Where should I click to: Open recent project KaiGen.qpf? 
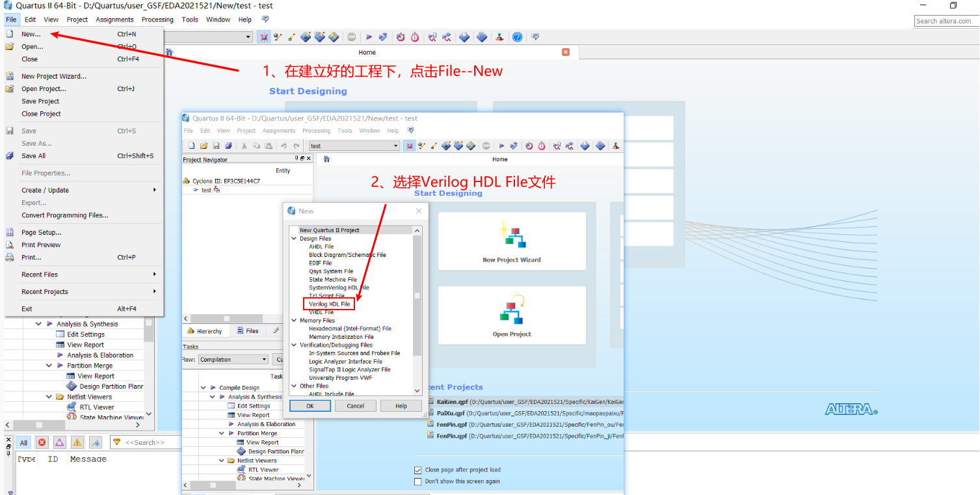pyautogui.click(x=525, y=402)
